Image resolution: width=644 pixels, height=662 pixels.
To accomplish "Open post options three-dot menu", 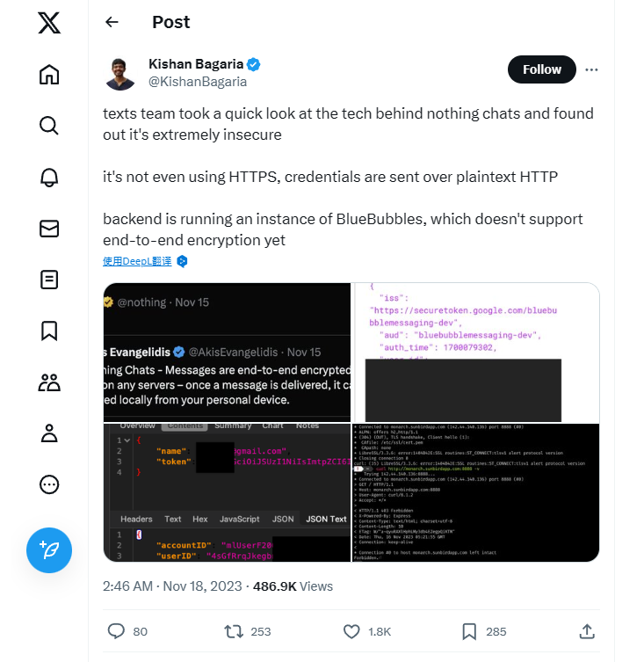I will coord(591,70).
